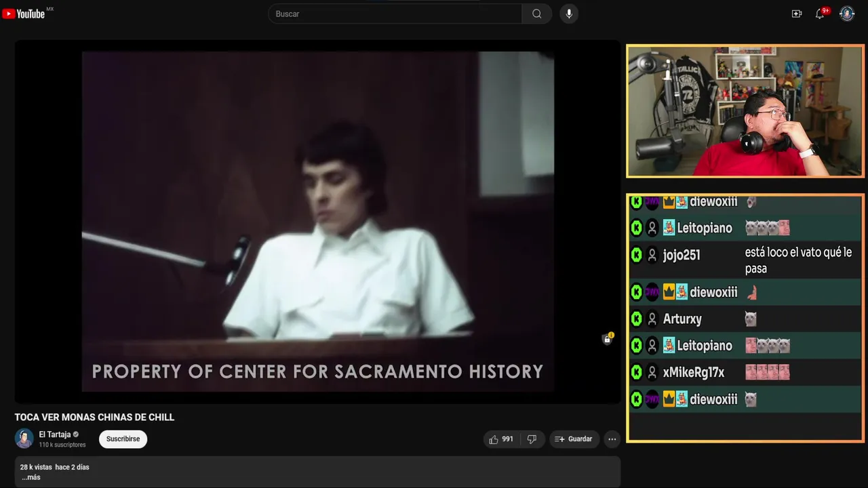
Task: Click the video title TOCA VER MONAS CHINAS
Action: tap(95, 418)
